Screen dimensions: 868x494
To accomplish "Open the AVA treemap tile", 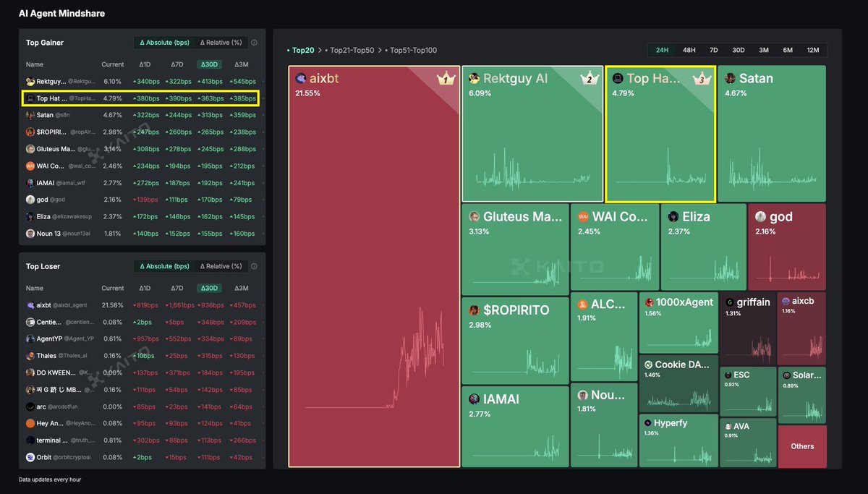I will 748,443.
